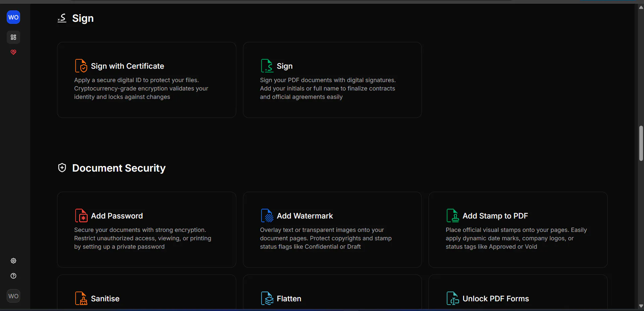
Task: Click the 'Place official visual stamps' description
Action: click(516, 238)
